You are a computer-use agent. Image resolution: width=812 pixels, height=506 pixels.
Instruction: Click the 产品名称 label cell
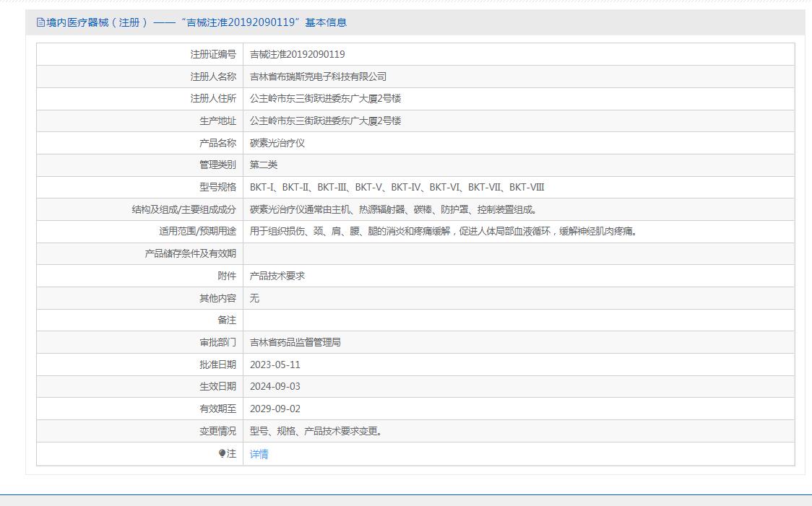[140, 143]
